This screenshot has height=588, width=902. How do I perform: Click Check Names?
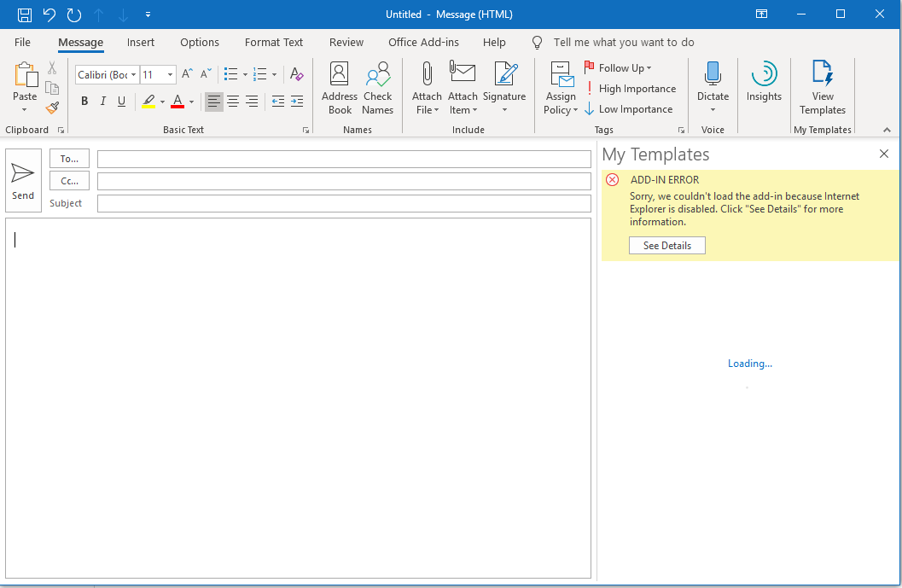[x=377, y=88]
